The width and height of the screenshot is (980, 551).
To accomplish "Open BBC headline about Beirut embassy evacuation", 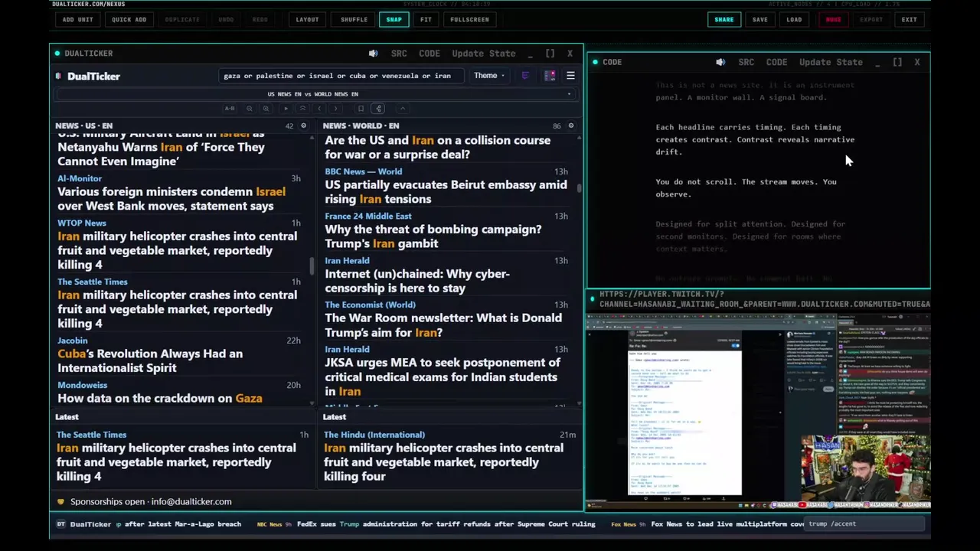I will 446,192.
